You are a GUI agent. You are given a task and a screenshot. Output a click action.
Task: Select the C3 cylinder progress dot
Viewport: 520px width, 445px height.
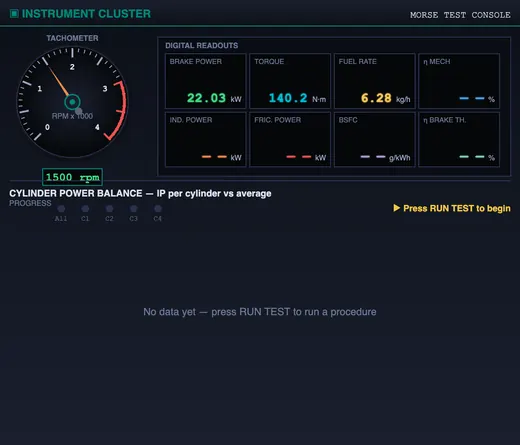click(x=134, y=209)
